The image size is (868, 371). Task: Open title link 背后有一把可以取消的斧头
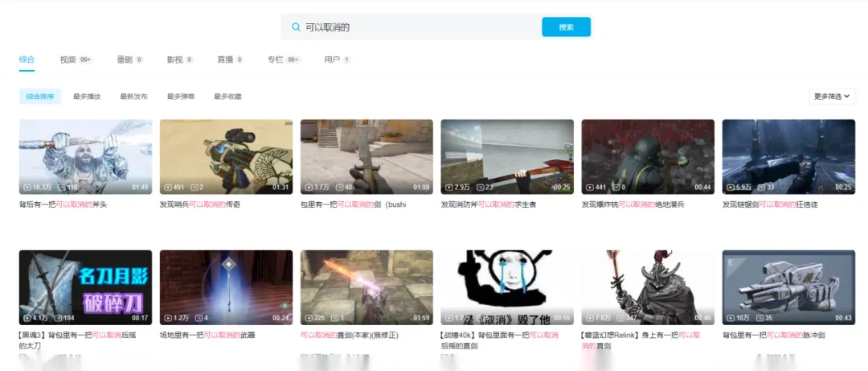coord(63,204)
